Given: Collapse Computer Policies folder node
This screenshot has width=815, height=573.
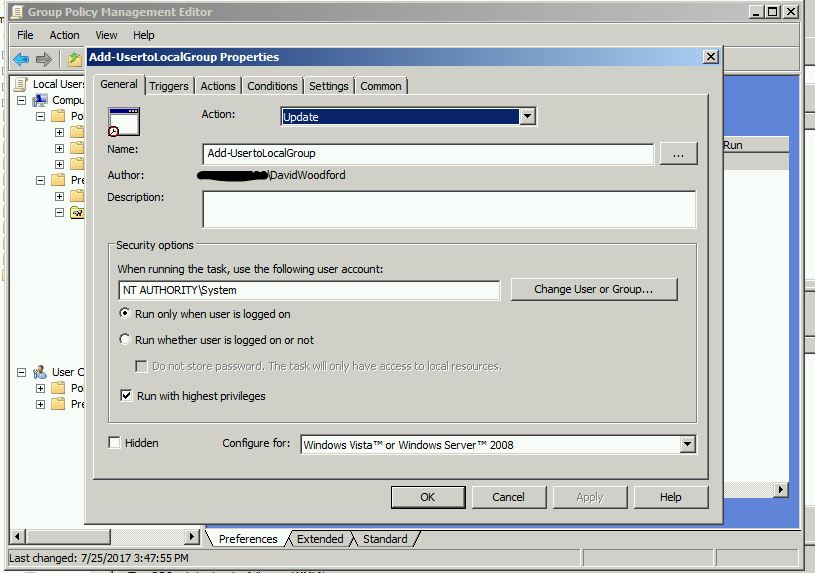Looking at the screenshot, I should (41, 116).
